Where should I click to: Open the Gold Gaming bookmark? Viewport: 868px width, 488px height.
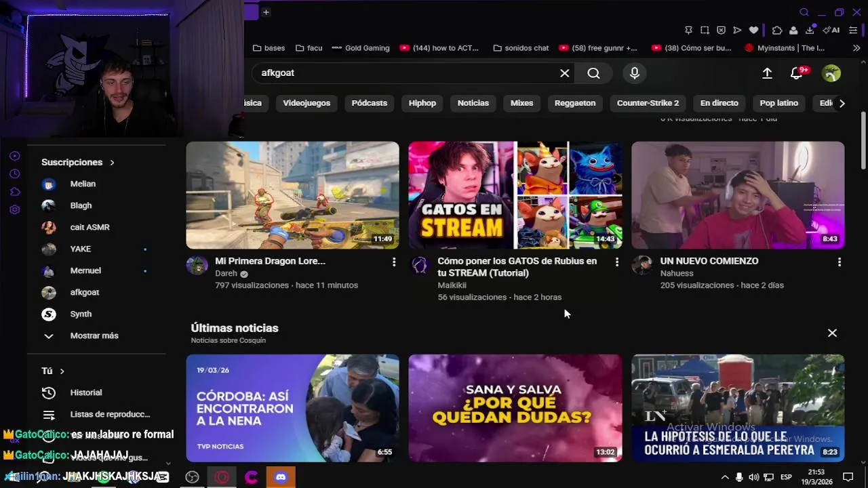(x=361, y=48)
